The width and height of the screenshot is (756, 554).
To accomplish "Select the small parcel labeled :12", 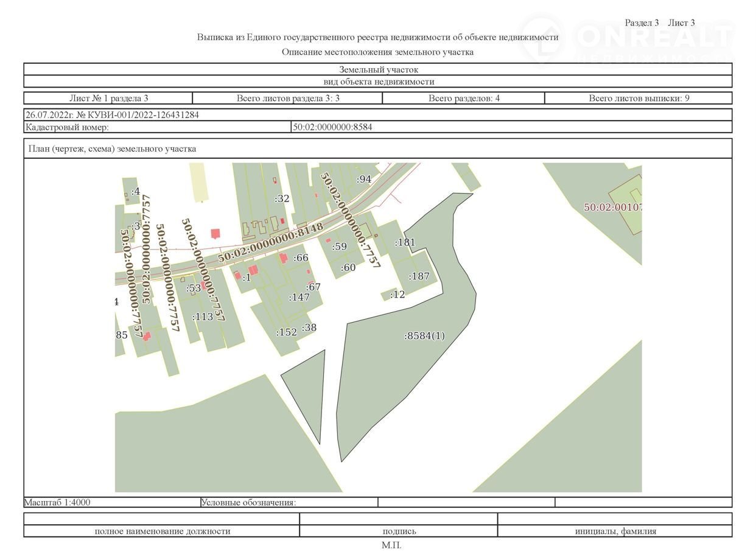I will click(x=397, y=295).
